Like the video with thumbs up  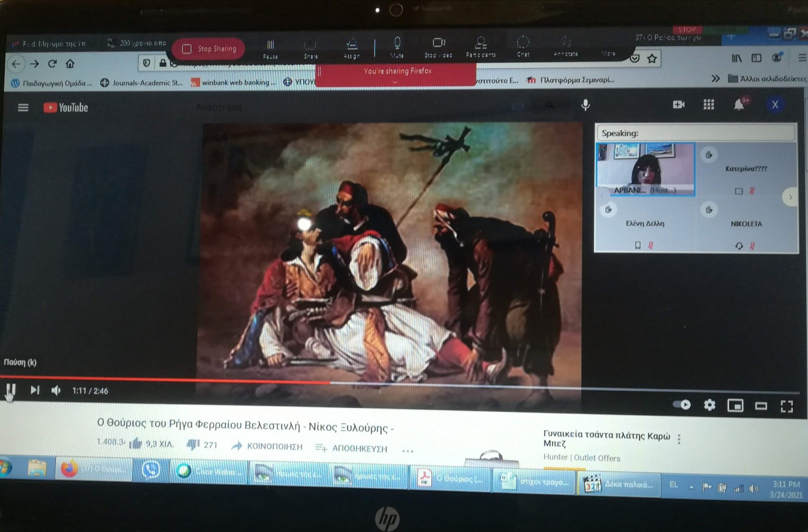coord(135,444)
